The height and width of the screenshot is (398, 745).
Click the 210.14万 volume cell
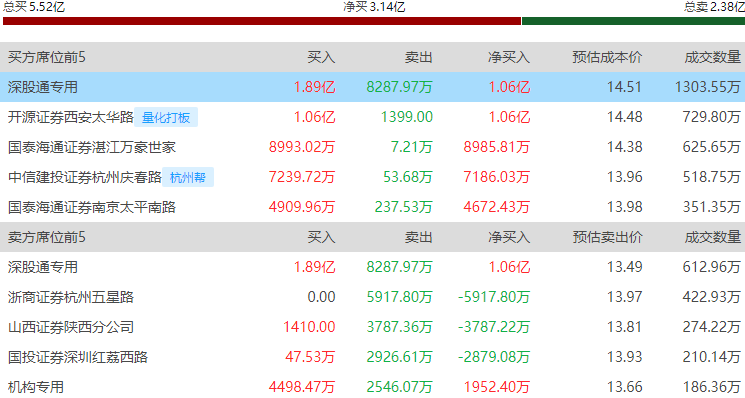coord(711,357)
